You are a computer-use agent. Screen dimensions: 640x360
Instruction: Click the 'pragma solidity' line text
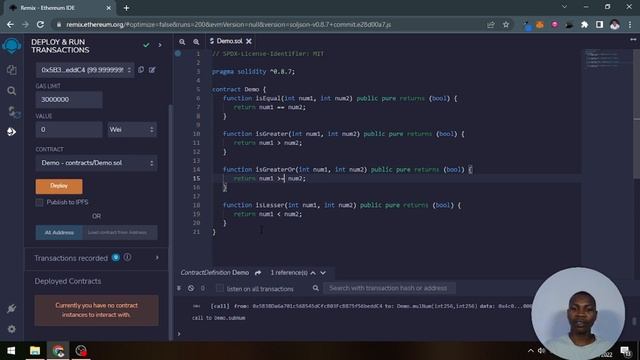253,71
